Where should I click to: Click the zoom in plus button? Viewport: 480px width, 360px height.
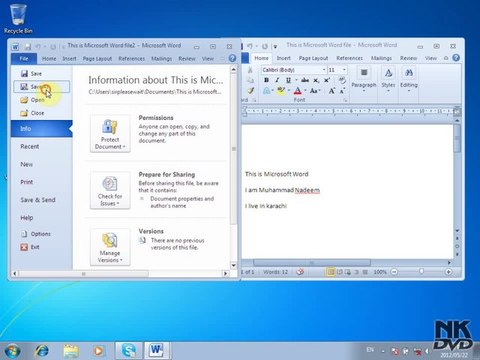coord(449,272)
